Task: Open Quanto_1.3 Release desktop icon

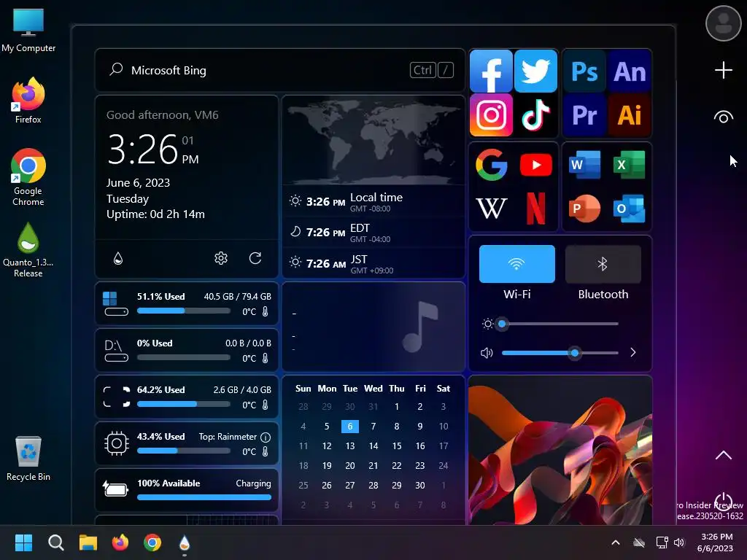Action: pyautogui.click(x=28, y=250)
